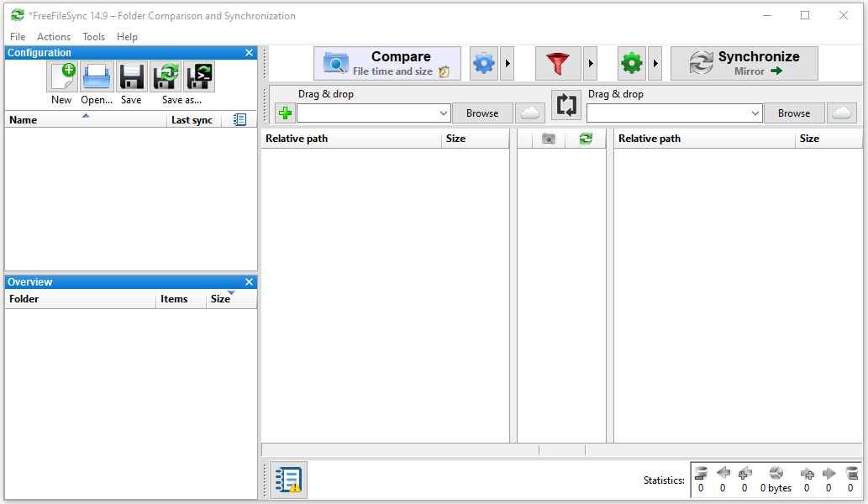Add folder pair with green plus
Screen dimensions: 868x504
click(285, 113)
